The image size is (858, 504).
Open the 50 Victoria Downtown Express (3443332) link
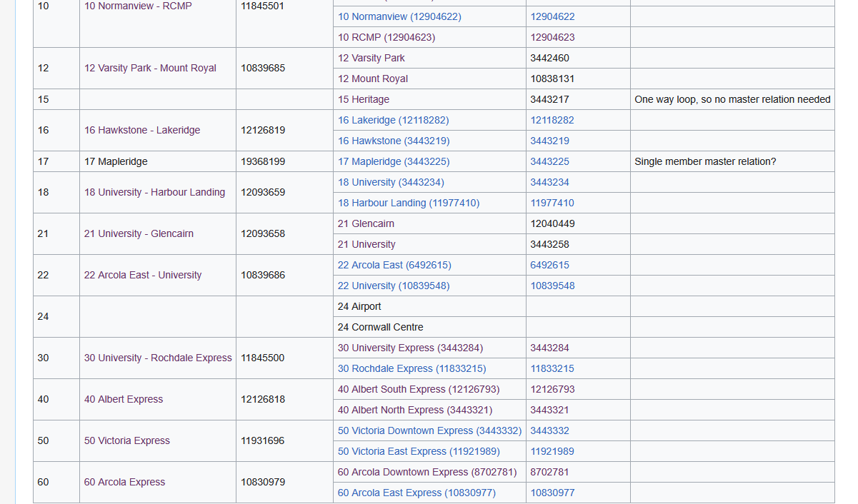tap(429, 430)
